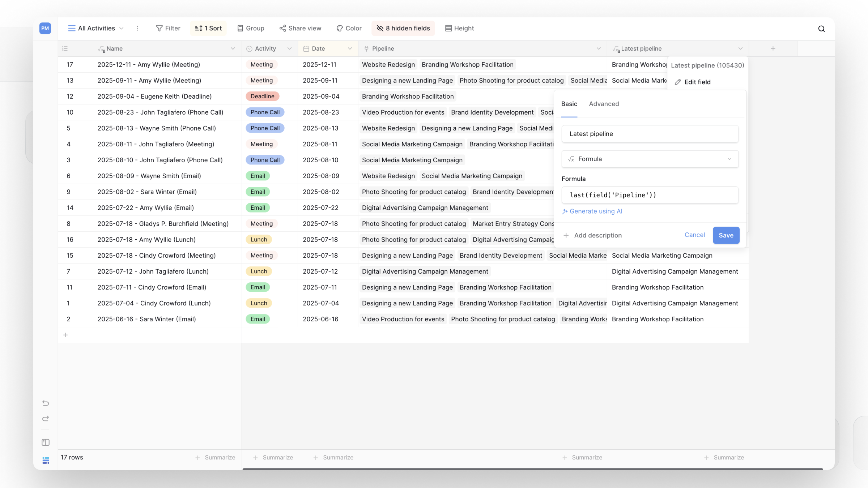Open the Filter options
The image size is (868, 488).
168,28
